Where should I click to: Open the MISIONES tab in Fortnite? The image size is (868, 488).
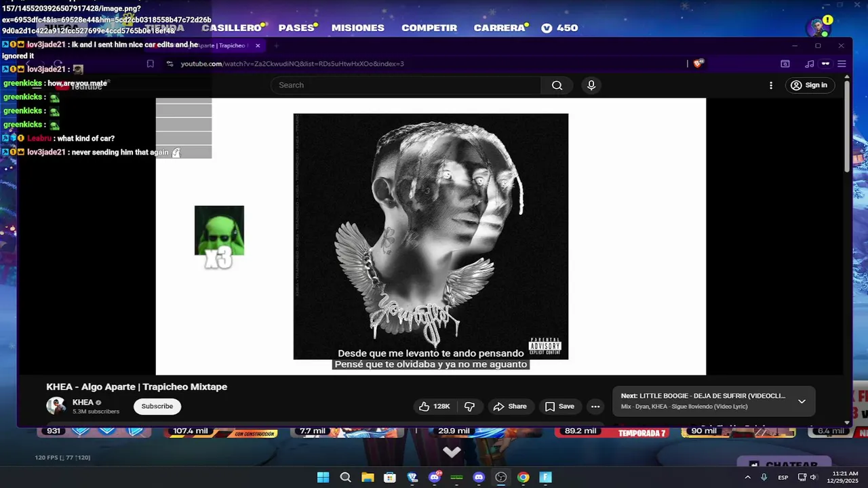pos(358,28)
